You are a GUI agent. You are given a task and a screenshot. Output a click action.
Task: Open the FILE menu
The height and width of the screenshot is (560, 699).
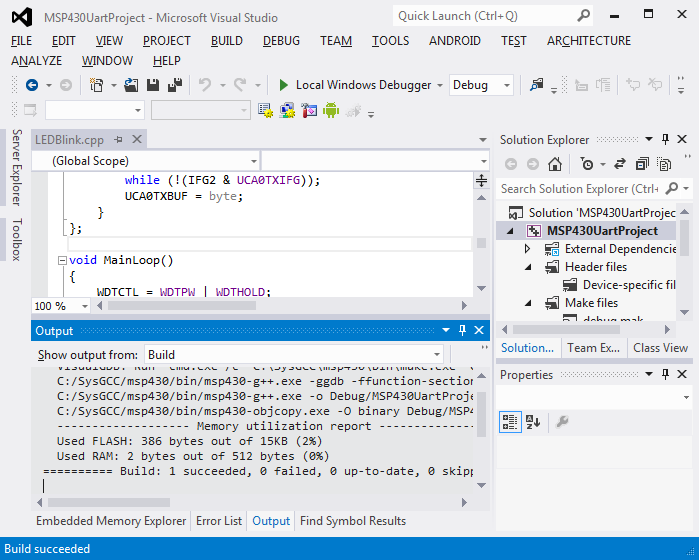tap(21, 41)
